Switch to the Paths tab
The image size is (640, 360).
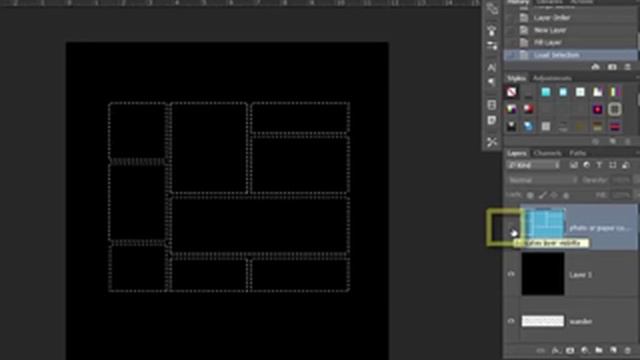(x=578, y=153)
